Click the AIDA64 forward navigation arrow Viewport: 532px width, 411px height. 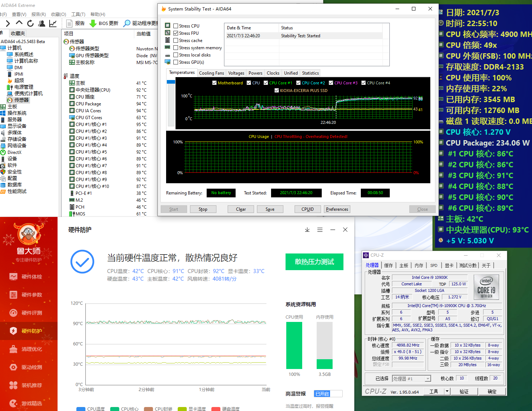coord(8,24)
